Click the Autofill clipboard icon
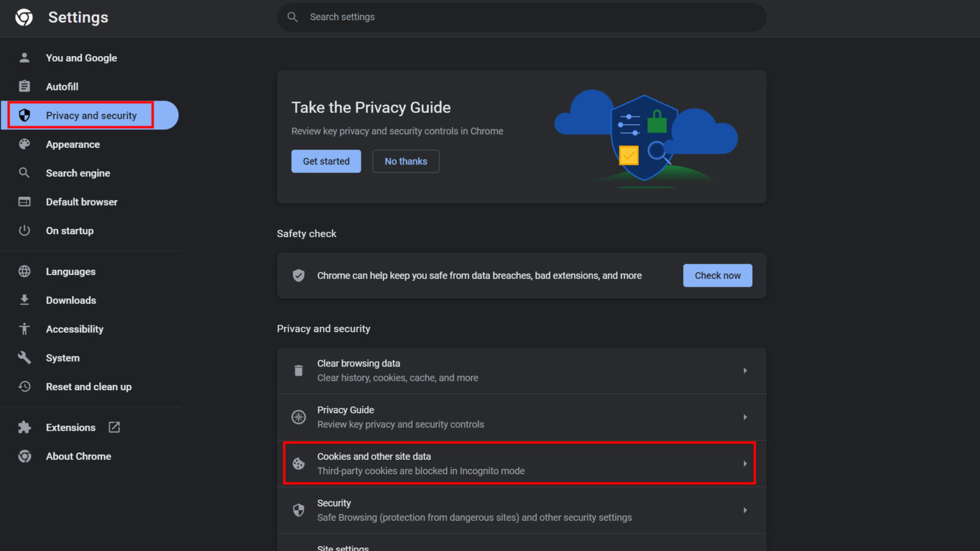This screenshot has width=980, height=551. pos(24,86)
